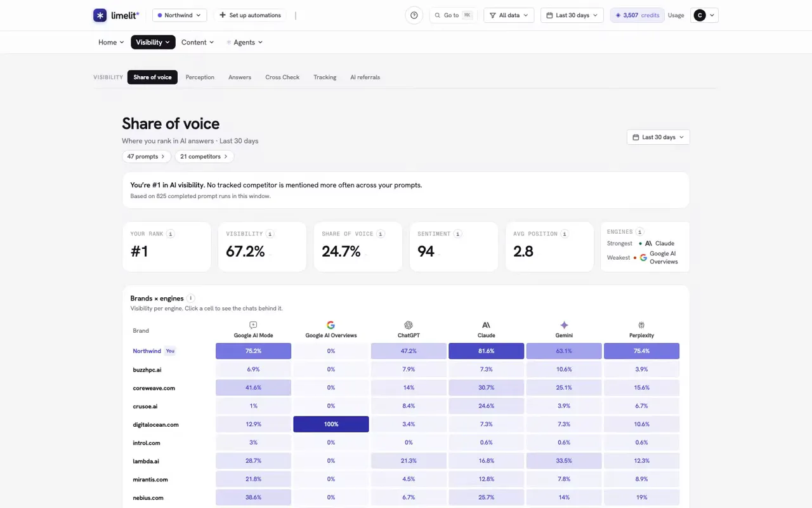Click the buzzhpc.ai brand name

coord(147,370)
